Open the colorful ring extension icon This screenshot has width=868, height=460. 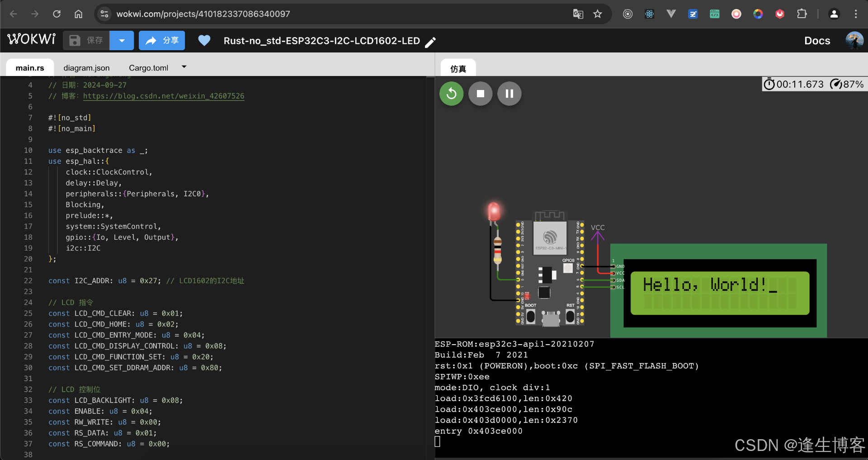pyautogui.click(x=758, y=14)
